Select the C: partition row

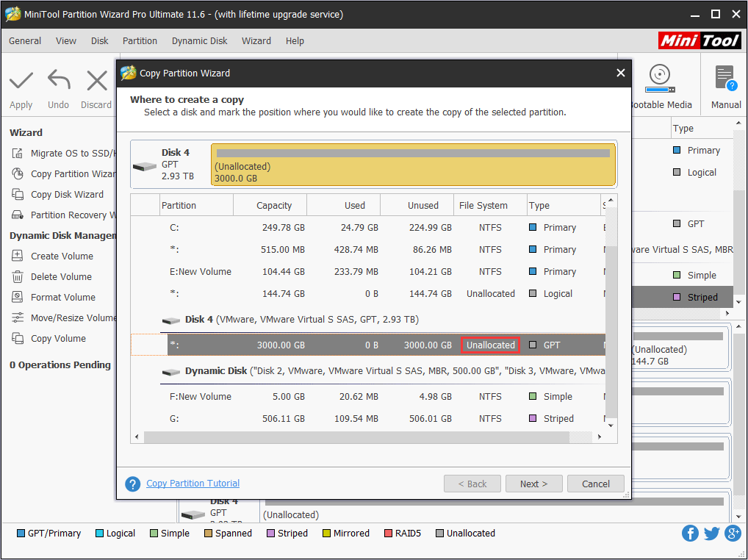[368, 228]
